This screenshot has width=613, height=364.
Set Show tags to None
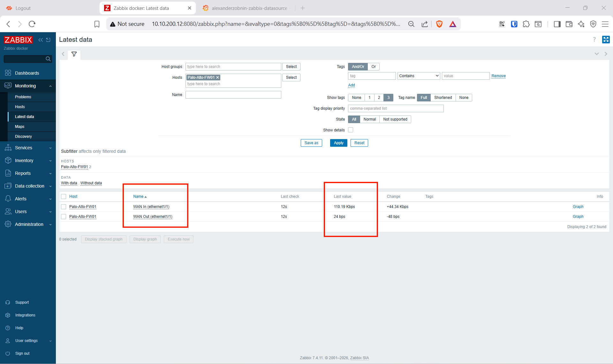357,98
